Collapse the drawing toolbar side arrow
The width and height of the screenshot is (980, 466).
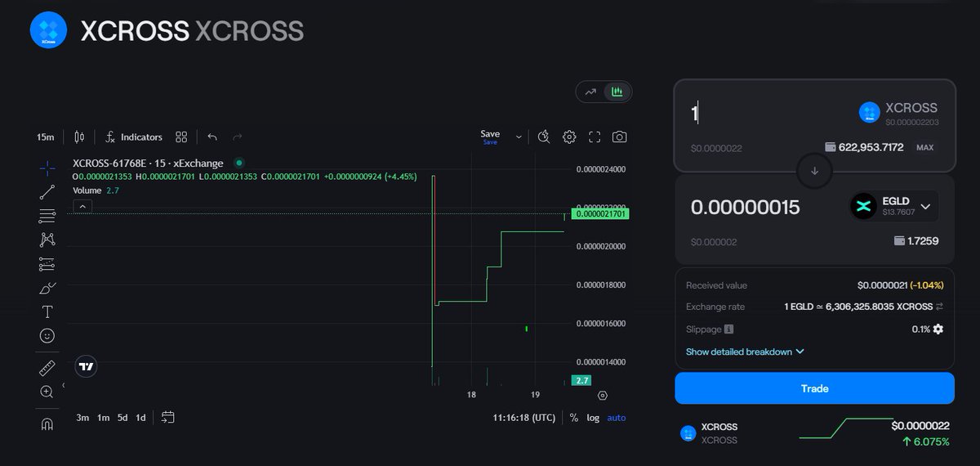(x=64, y=385)
